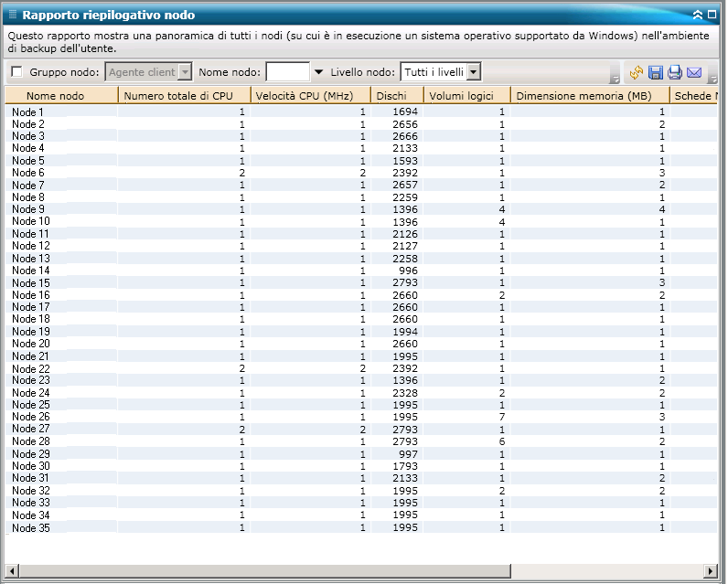Click the horizontal scrollbar right arrow
728x584 pixels.
click(x=711, y=570)
